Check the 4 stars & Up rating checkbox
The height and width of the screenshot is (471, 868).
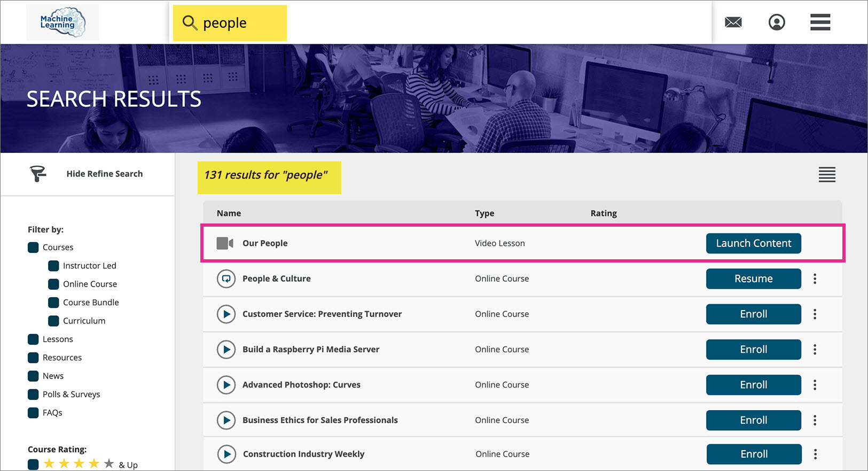tap(33, 464)
